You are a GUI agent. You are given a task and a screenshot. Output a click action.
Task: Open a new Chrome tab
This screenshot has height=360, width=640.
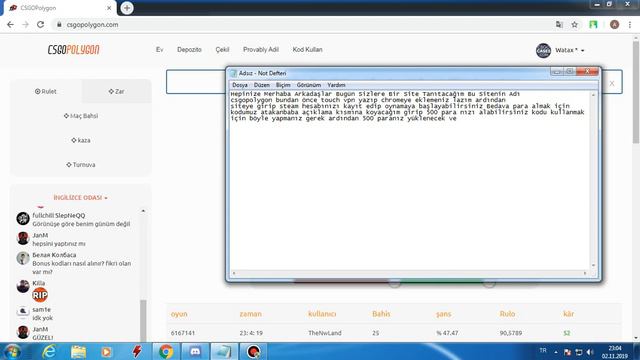127,8
